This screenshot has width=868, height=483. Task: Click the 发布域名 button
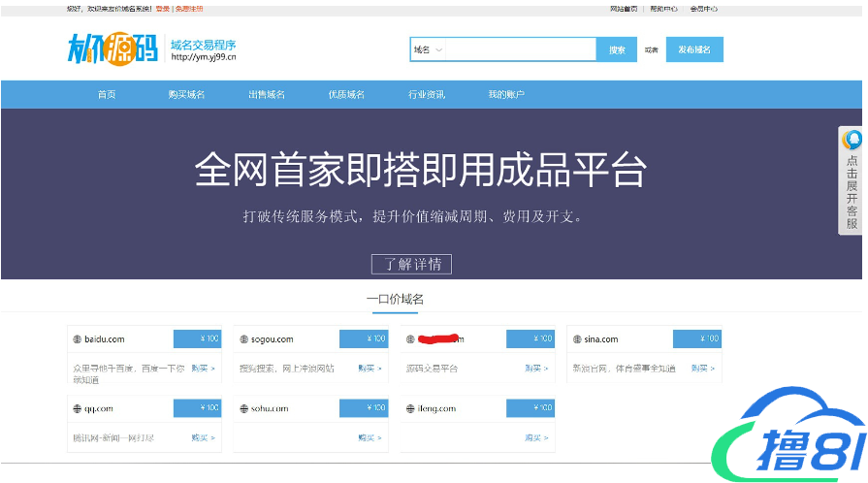[694, 49]
